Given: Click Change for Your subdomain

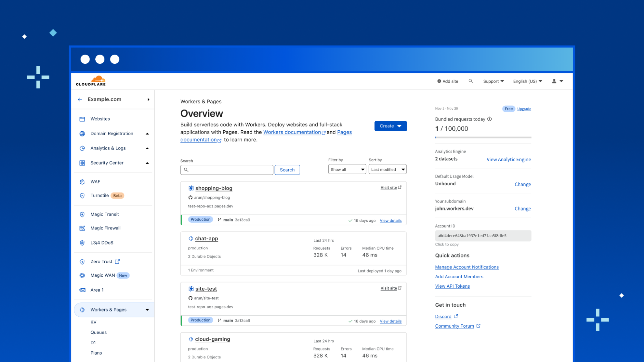Looking at the screenshot, I should (523, 209).
